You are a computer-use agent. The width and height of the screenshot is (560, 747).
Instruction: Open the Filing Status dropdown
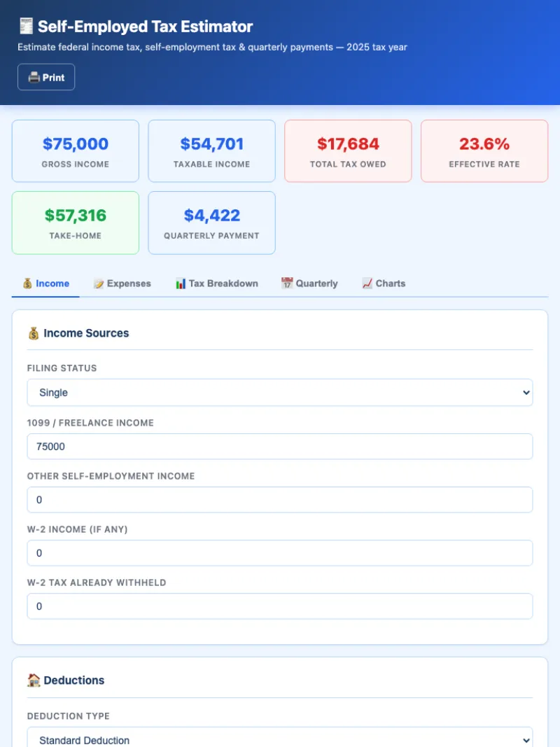coord(280,393)
